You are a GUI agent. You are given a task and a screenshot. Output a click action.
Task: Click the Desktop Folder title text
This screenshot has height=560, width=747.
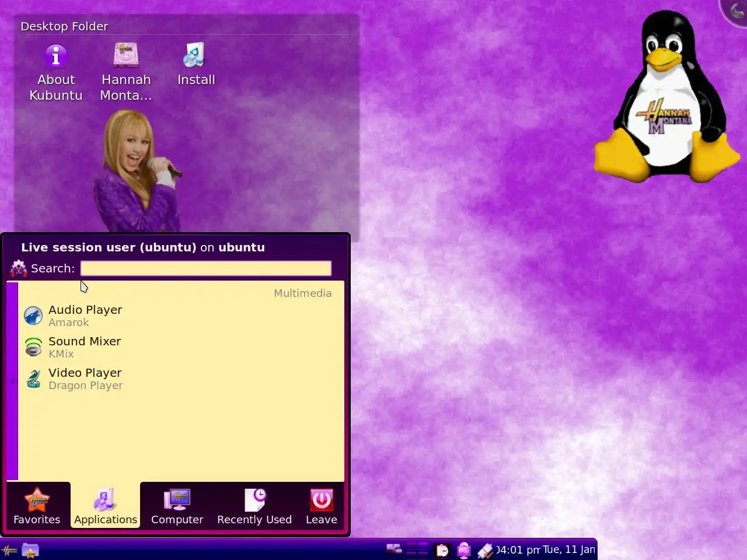(x=64, y=26)
